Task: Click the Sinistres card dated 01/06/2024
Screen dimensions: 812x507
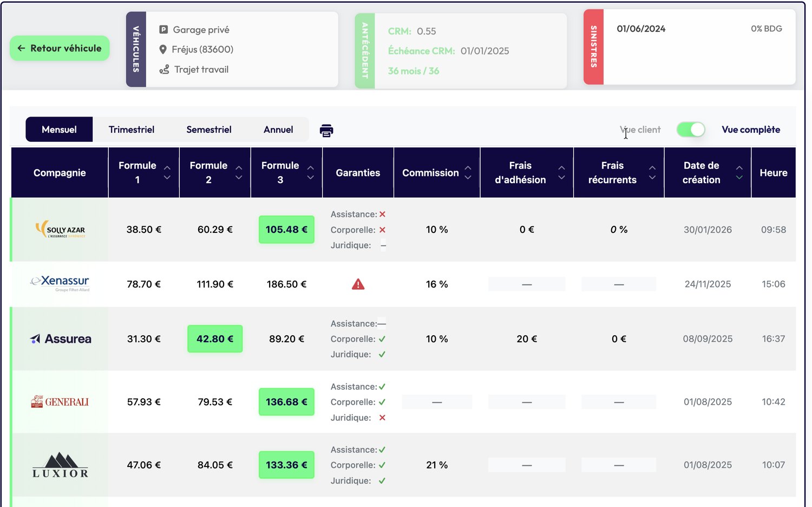Action: click(690, 47)
